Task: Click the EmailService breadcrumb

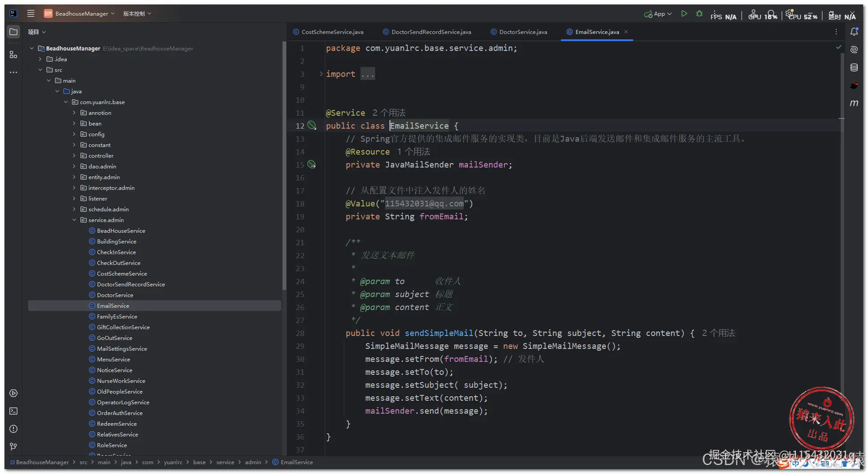Action: coord(293,462)
